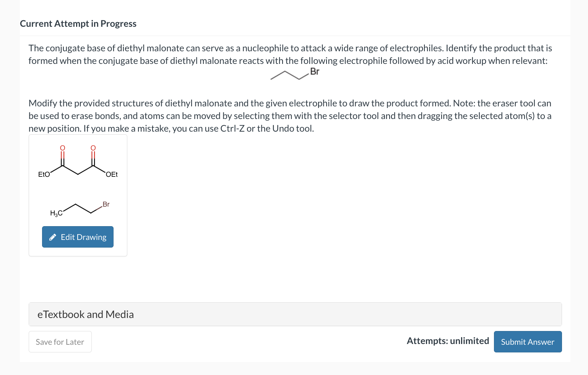Select the Br atom in the electrophile drawing

[106, 204]
